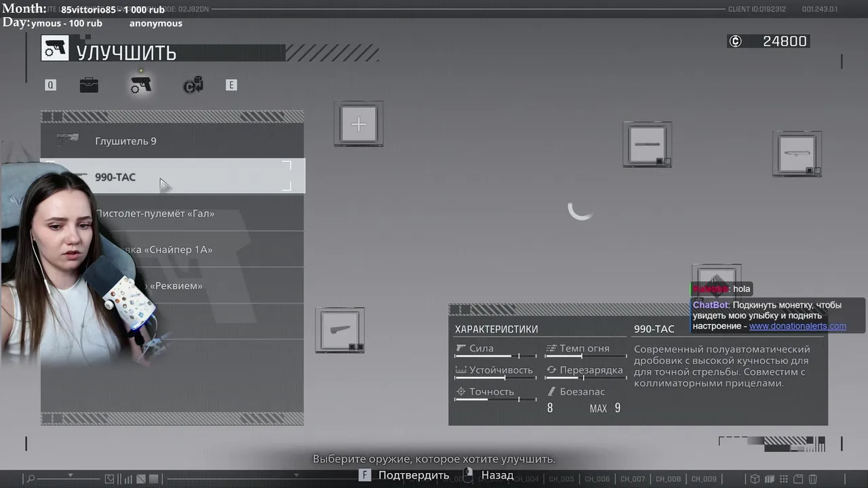
Task: Click the Устойчивость stat bar
Action: tap(495, 378)
